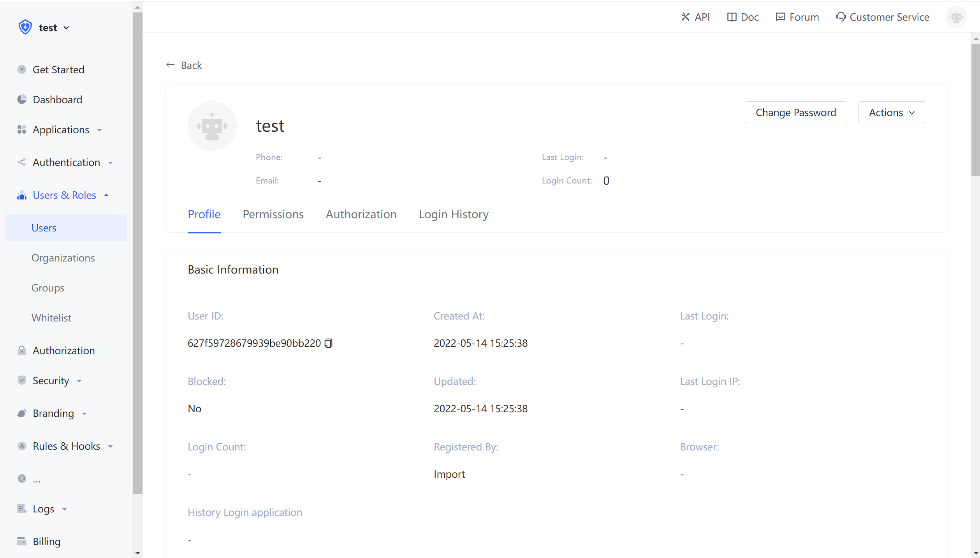Image resolution: width=980 pixels, height=558 pixels.
Task: Click the Authorization lock icon in sidebar
Action: click(x=22, y=350)
